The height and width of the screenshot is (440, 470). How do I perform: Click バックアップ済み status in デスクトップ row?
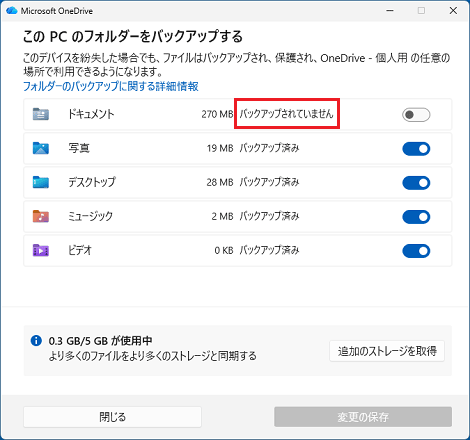point(269,182)
